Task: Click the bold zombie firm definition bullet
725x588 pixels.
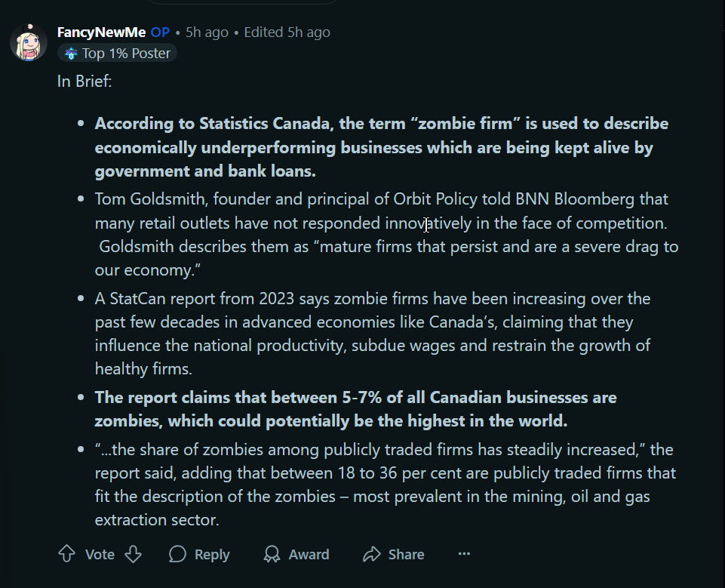Action: pos(373,147)
